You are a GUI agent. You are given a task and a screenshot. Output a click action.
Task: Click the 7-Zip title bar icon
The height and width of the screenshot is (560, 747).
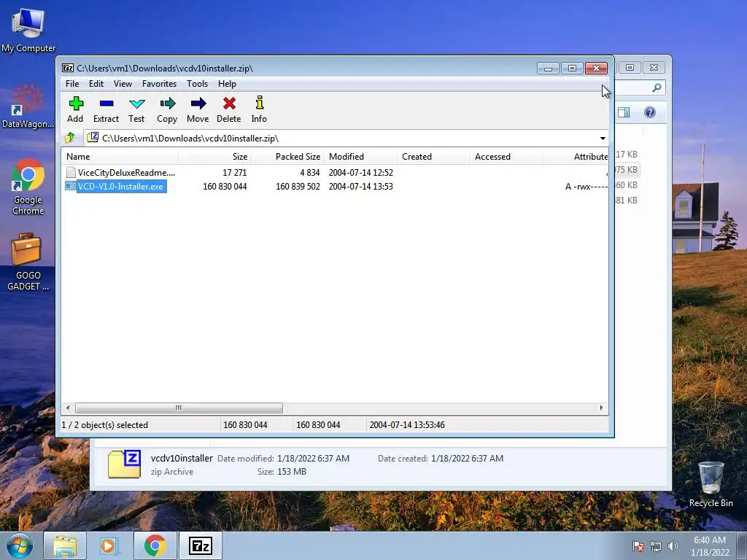click(x=68, y=68)
